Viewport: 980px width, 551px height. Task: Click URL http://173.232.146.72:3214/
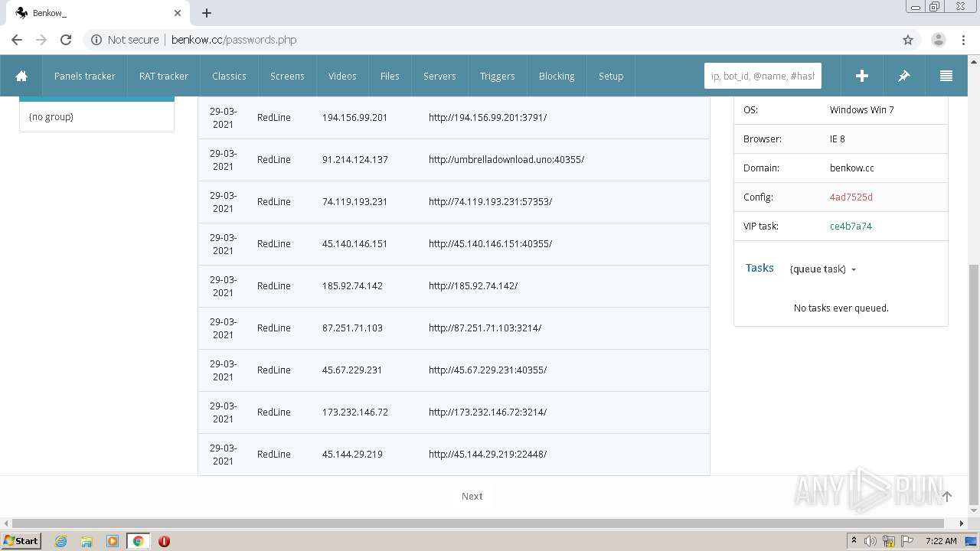pyautogui.click(x=488, y=412)
